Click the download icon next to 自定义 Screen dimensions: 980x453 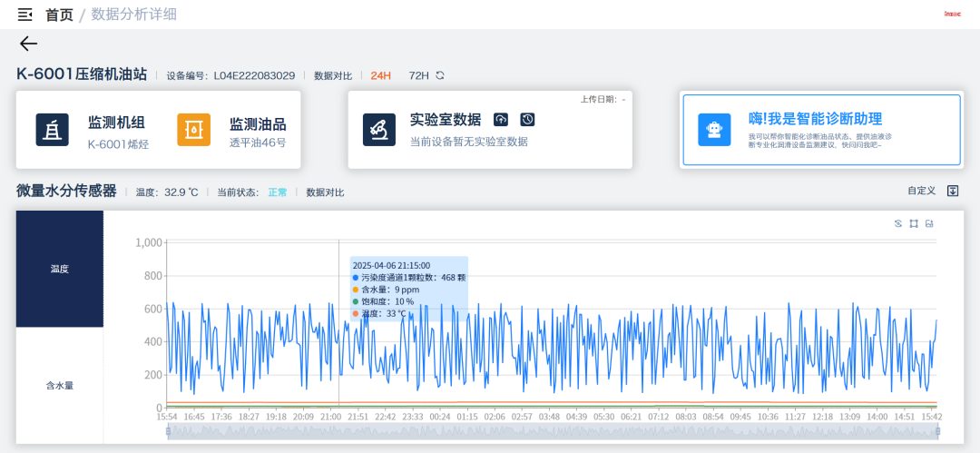[x=953, y=191]
